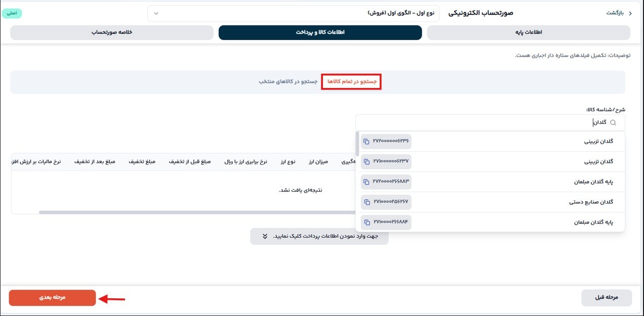Choose جستجو در کالاهای منتخب search mode
644x316 pixels.
[288, 81]
